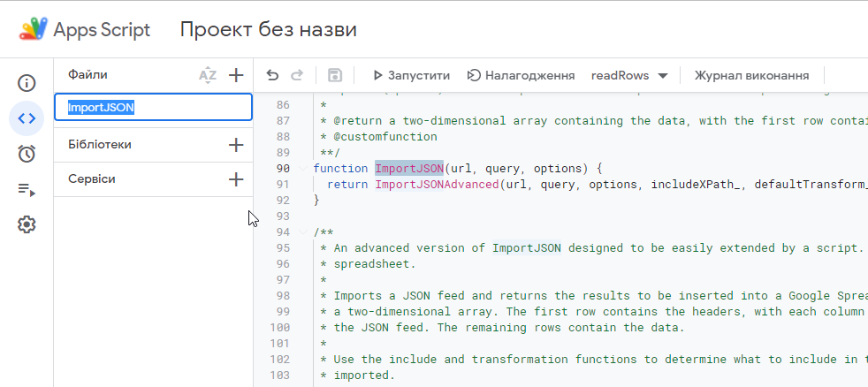Click the Apps Script logo
This screenshot has height=387, width=868.
pos(34,30)
